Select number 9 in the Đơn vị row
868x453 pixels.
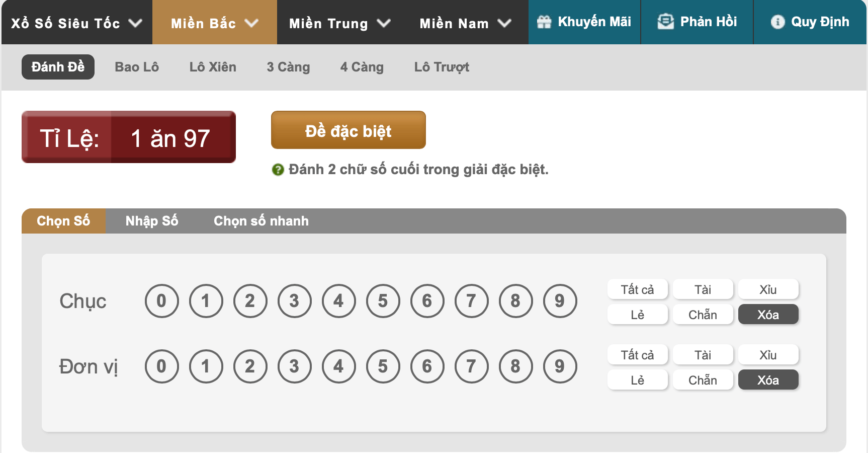point(560,366)
